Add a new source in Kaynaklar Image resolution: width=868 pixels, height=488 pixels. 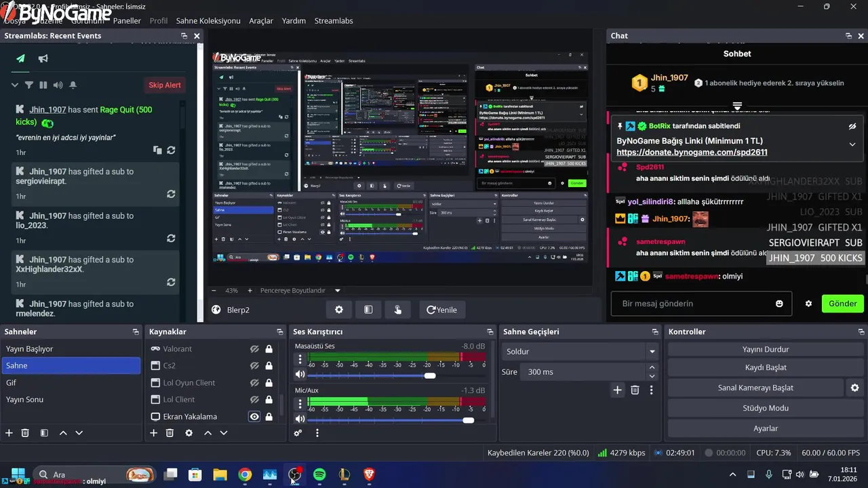coord(153,432)
